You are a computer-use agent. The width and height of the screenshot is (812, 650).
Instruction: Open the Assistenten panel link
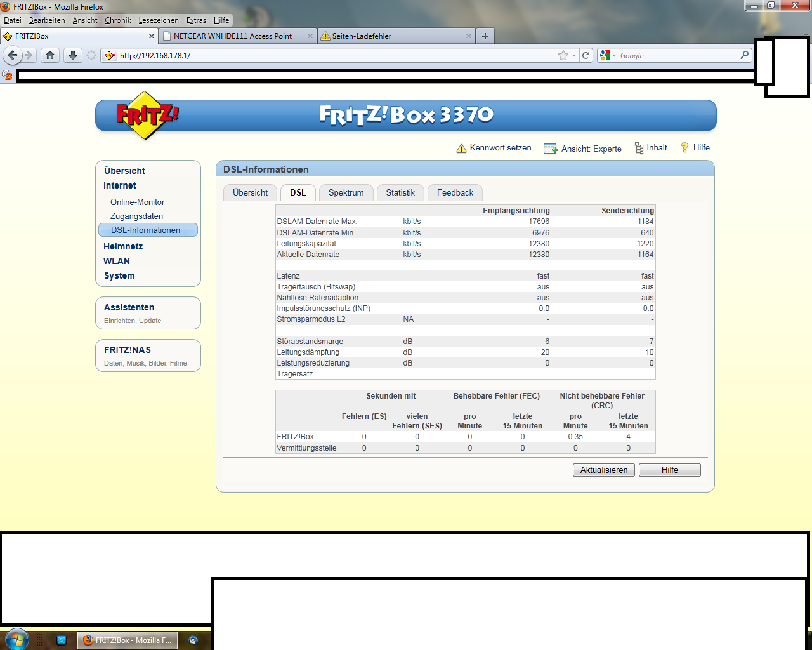coord(129,307)
